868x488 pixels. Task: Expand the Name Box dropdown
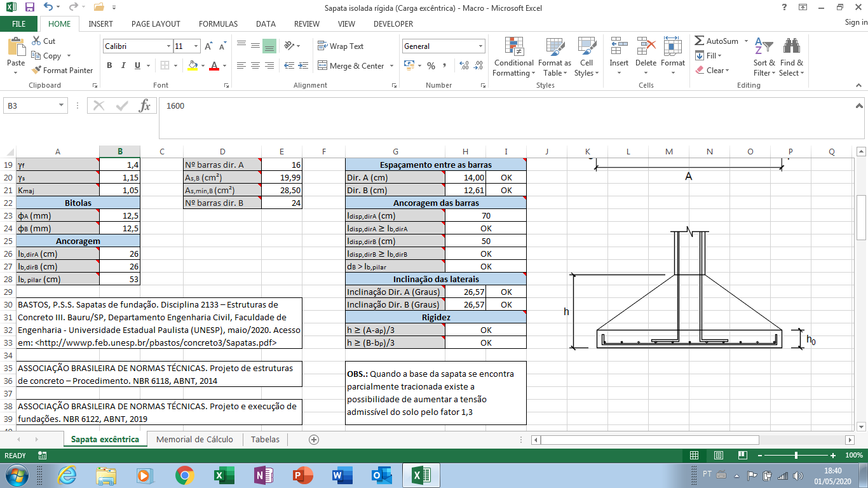pyautogui.click(x=61, y=106)
